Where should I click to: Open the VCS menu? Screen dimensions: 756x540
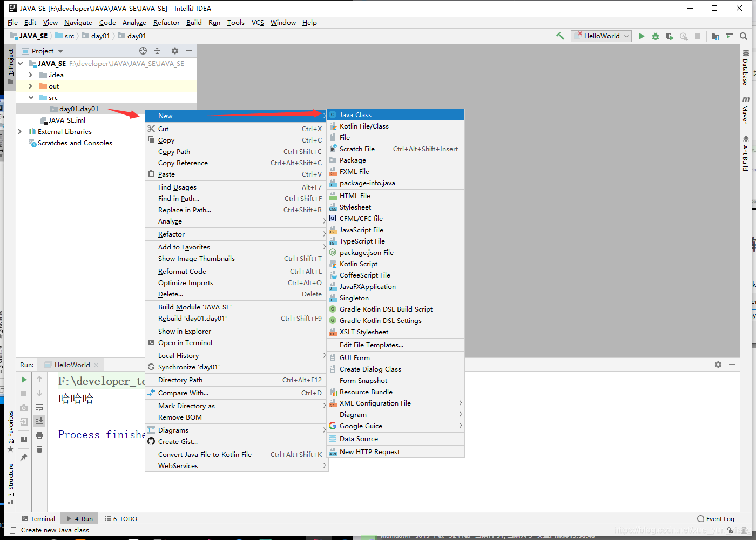pos(258,23)
